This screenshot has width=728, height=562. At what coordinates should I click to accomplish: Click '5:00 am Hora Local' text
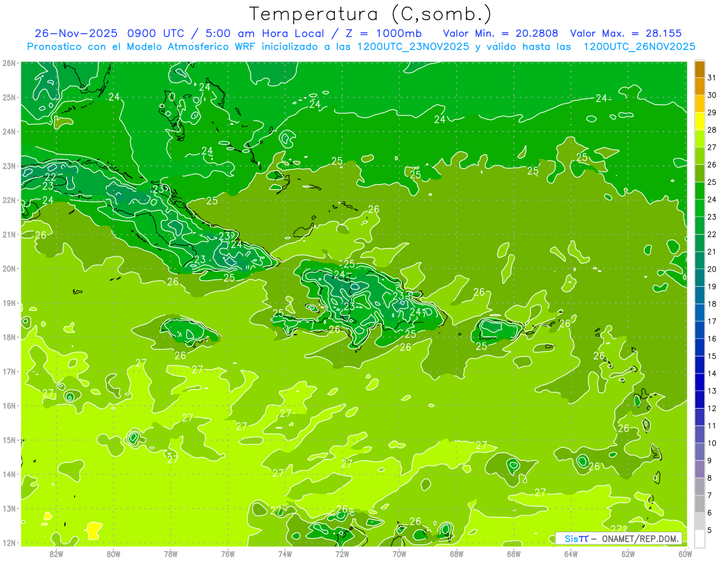pos(264,33)
